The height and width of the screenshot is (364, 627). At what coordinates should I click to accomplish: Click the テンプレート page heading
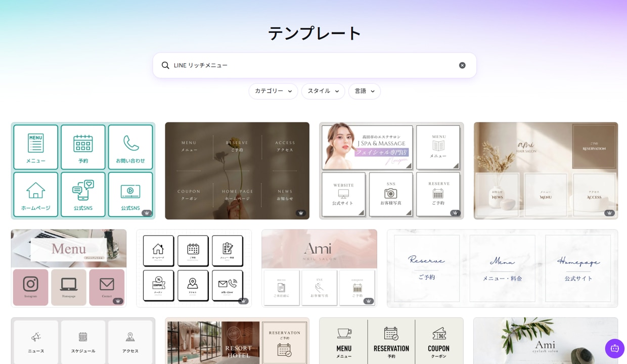(315, 33)
